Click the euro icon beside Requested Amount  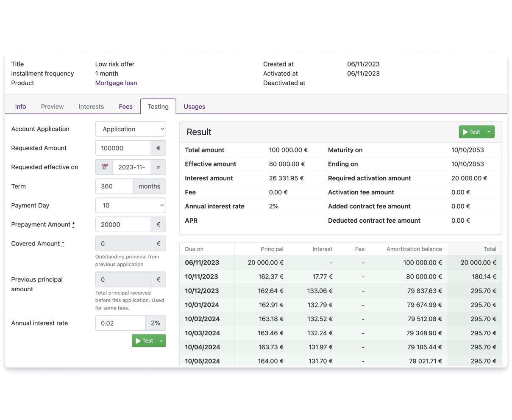tap(158, 148)
